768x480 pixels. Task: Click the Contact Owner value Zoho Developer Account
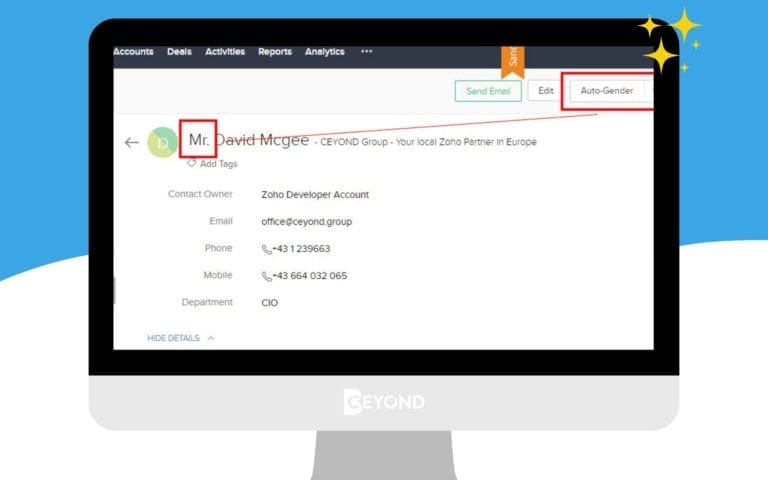pyautogui.click(x=315, y=194)
